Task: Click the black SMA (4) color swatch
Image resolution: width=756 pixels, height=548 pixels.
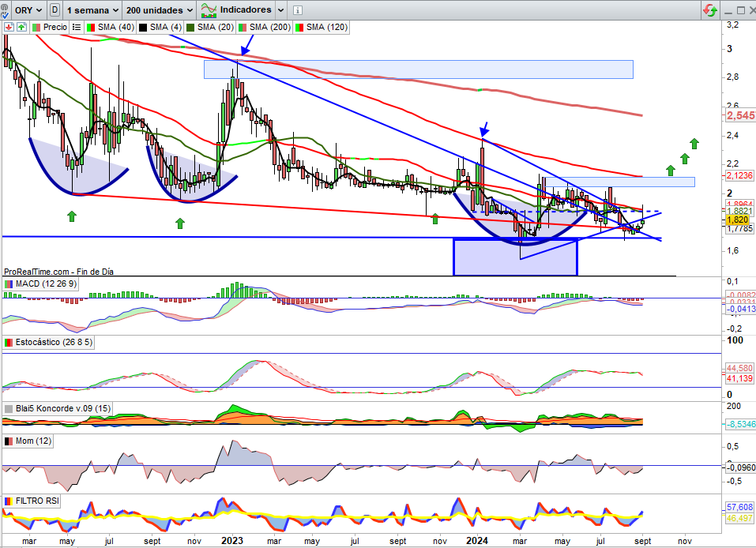Action: click(x=143, y=28)
